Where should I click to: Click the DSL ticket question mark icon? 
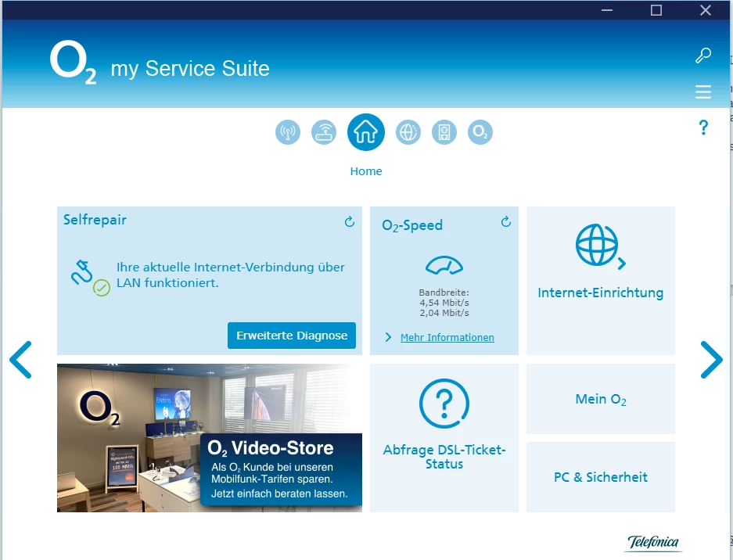point(444,404)
